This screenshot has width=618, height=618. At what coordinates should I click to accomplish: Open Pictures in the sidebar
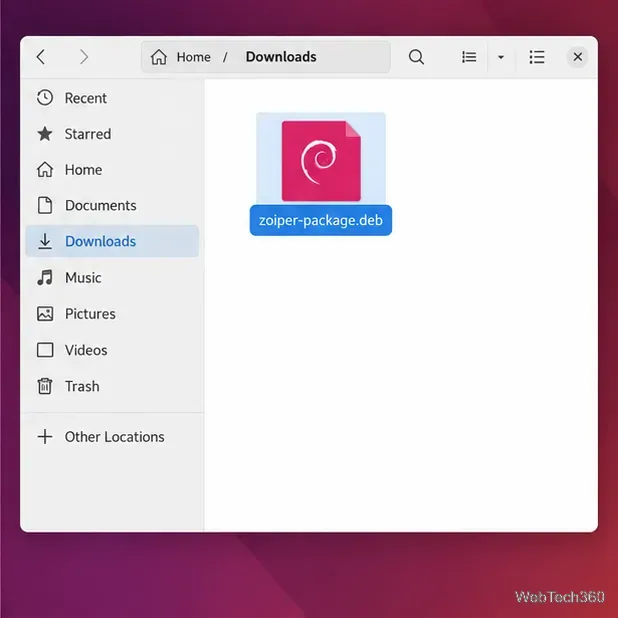point(112,314)
